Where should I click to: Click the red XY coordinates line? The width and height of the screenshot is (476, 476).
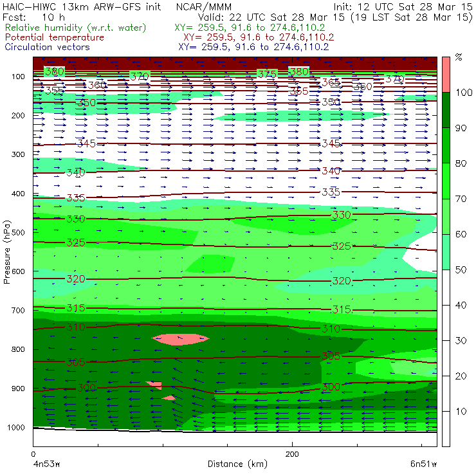[259, 37]
